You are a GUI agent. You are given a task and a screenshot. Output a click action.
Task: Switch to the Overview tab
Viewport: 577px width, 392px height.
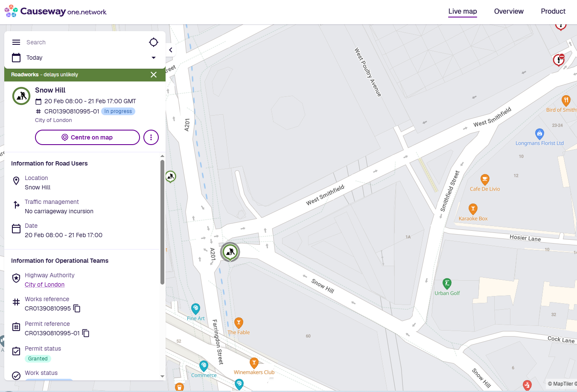coord(509,12)
